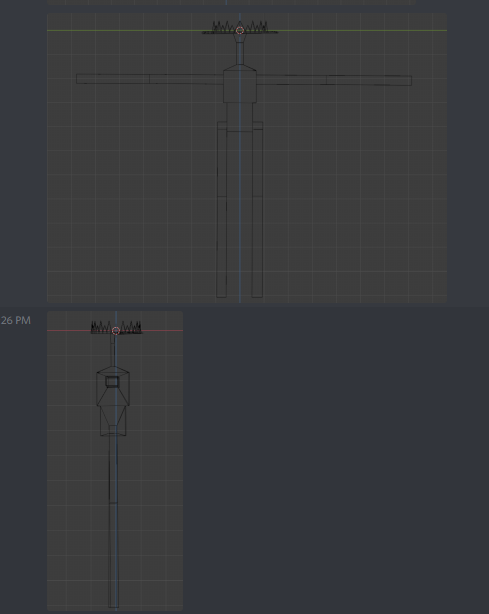Click the 3D cursor circle in side view
This screenshot has width=489, height=614.
(x=115, y=331)
